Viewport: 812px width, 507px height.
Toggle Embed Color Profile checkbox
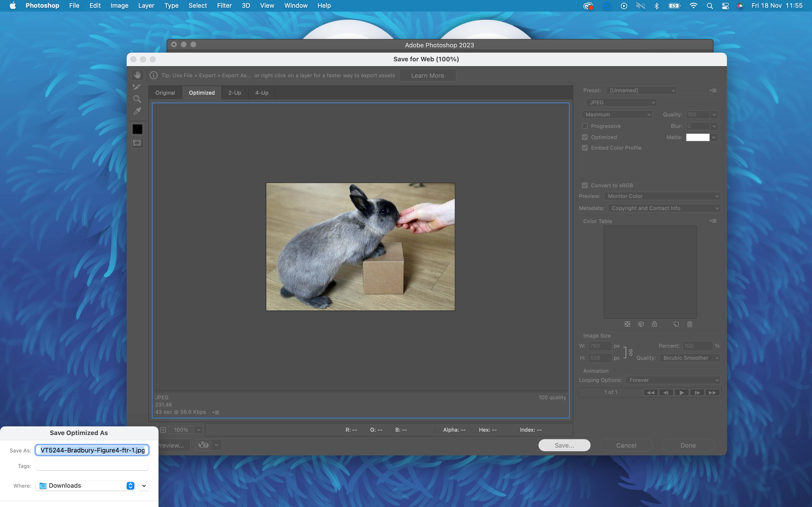pos(585,148)
